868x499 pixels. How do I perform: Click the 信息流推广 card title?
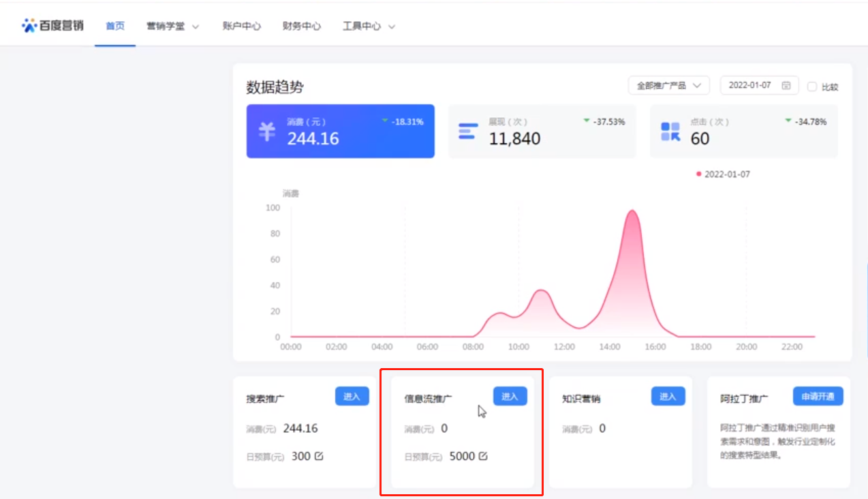click(x=428, y=399)
